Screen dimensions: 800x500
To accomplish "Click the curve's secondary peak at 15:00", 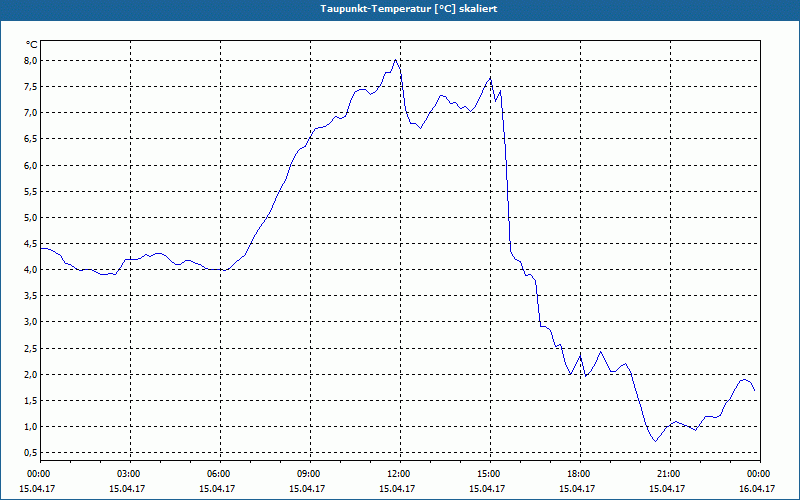I will tap(490, 78).
